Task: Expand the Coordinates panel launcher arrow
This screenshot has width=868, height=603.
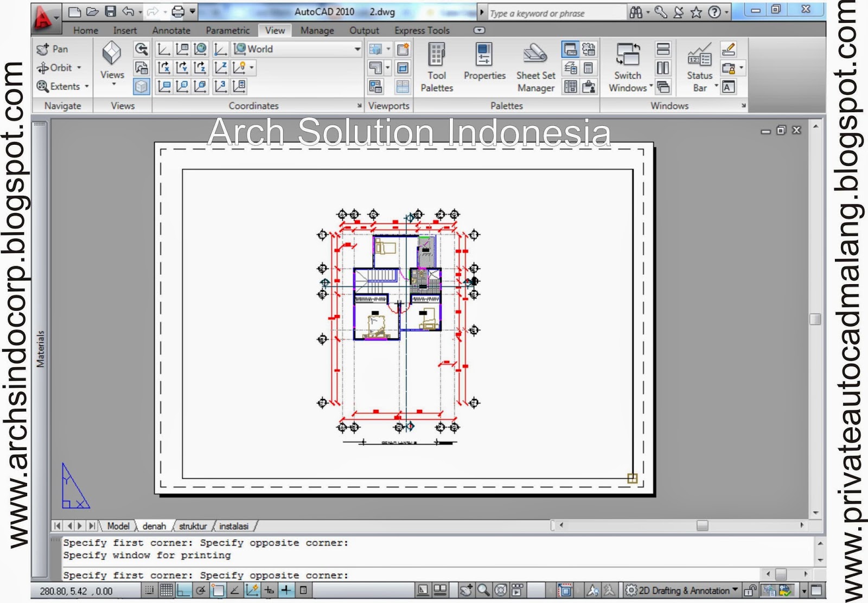Action: pos(359,106)
